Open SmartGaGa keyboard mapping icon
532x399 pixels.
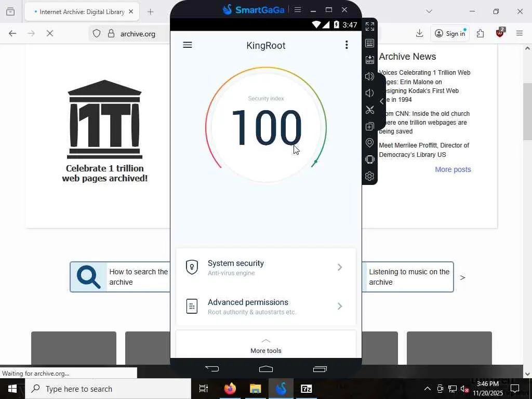tap(369, 43)
